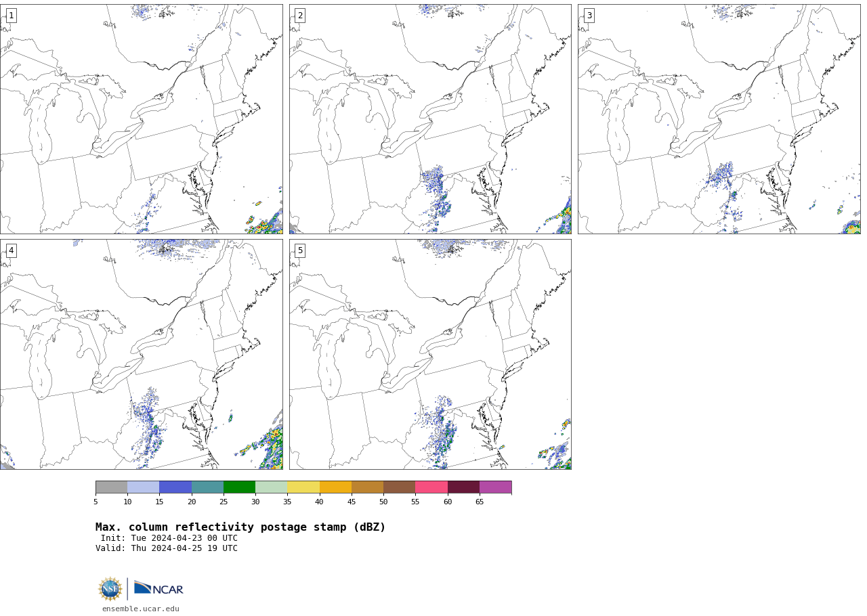This screenshot has height=616, width=867.
Task: Click the panel number label 2
Action: coord(300,16)
